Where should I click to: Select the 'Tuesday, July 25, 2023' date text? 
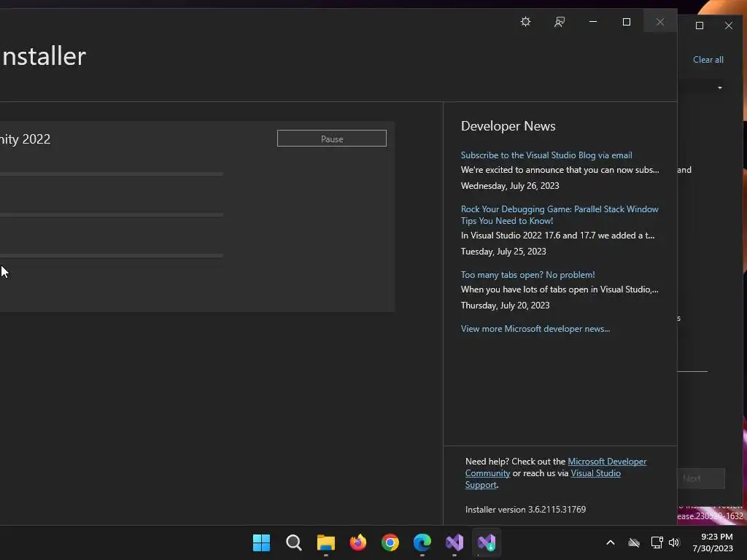click(x=503, y=252)
